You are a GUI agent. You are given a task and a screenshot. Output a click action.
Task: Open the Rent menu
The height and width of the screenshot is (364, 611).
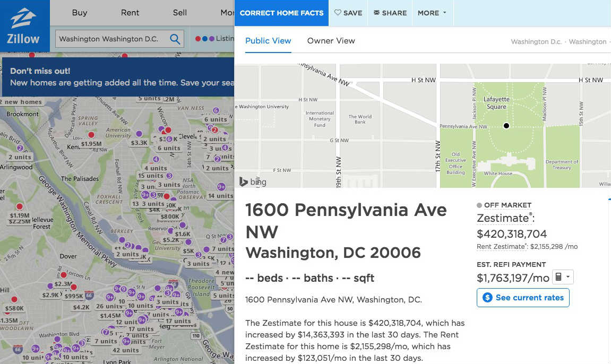point(130,13)
